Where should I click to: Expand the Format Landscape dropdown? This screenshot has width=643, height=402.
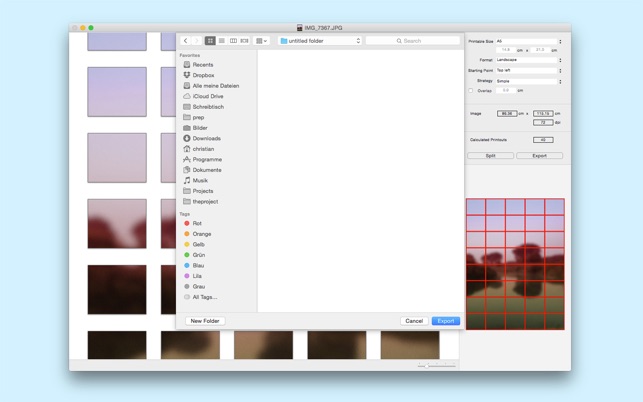[x=528, y=60]
